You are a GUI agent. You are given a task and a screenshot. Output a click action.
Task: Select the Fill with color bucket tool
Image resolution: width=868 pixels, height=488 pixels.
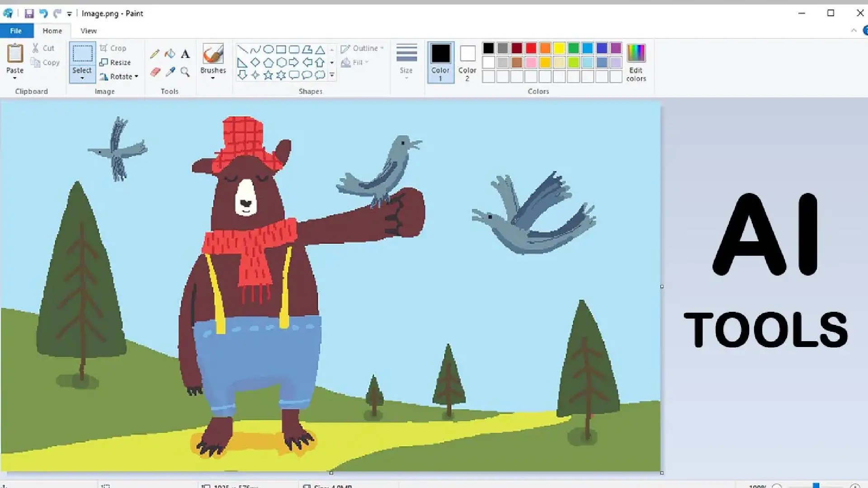pyautogui.click(x=170, y=54)
